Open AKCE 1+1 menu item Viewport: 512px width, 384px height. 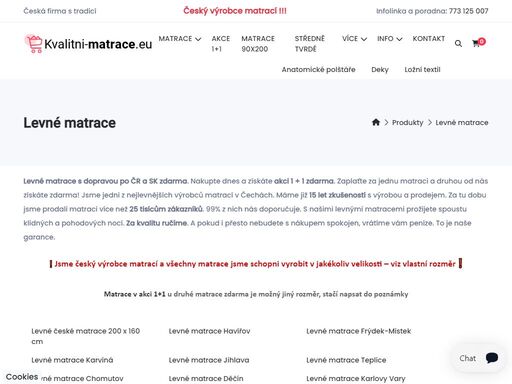tap(221, 44)
